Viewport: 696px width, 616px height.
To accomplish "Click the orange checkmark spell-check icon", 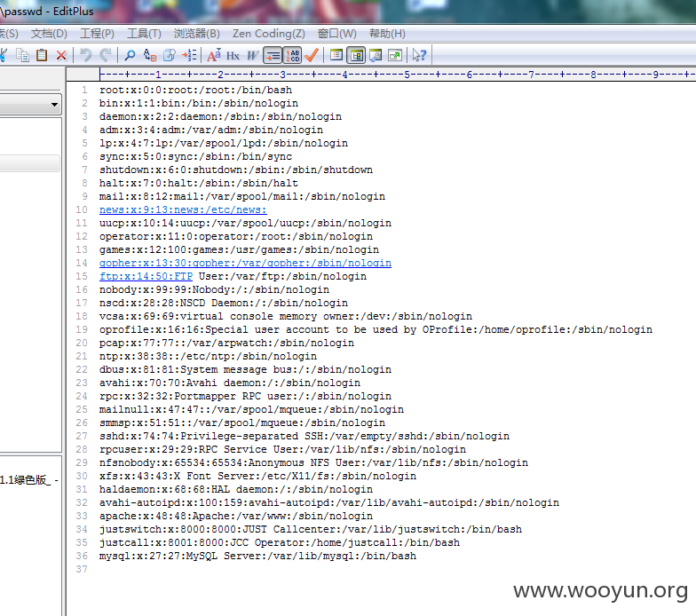I will (312, 55).
